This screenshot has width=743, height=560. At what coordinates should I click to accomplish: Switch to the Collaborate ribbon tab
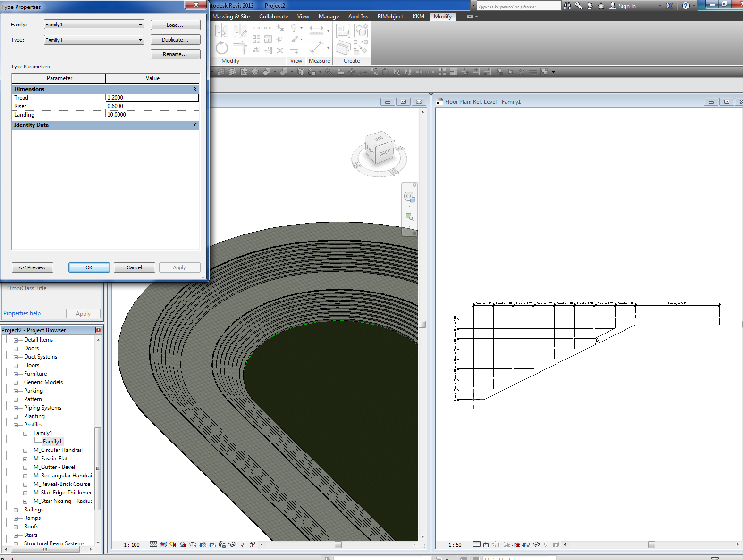pos(273,17)
